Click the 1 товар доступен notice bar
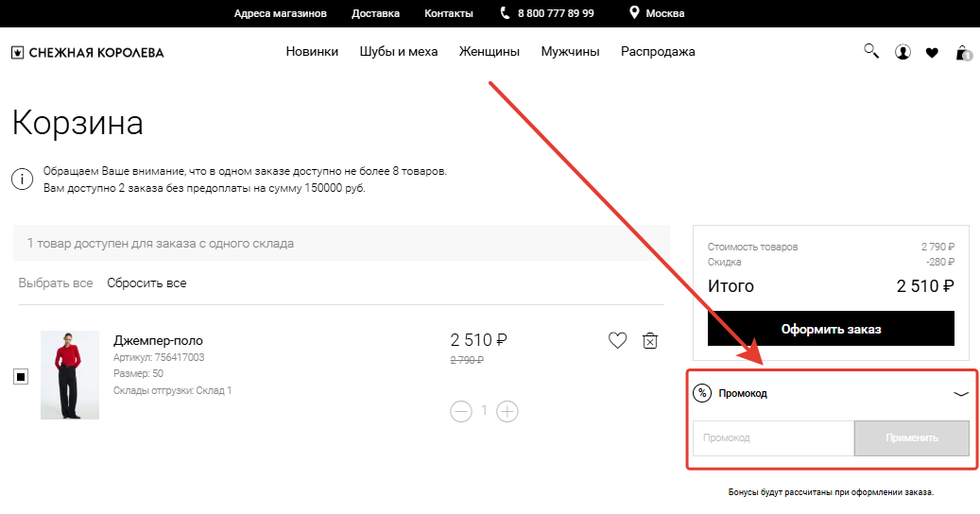 [341, 243]
